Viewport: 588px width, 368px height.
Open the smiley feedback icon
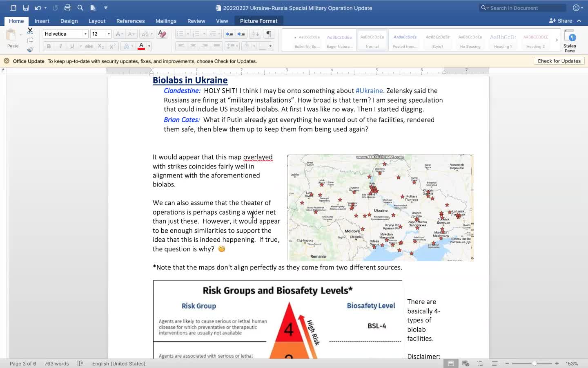tap(576, 8)
